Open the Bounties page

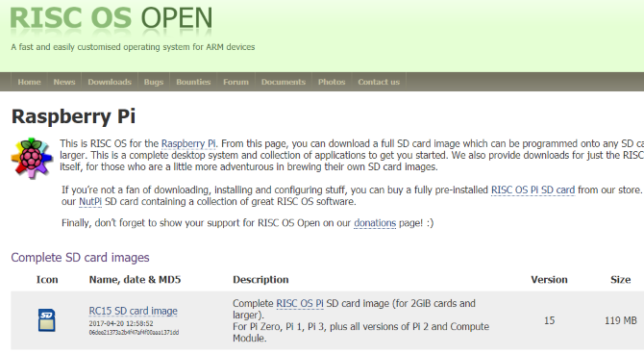pos(193,82)
